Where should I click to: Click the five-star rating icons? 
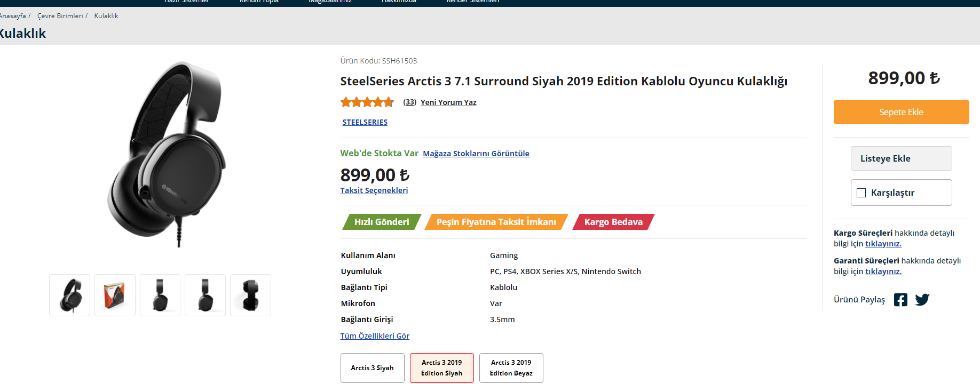click(367, 102)
